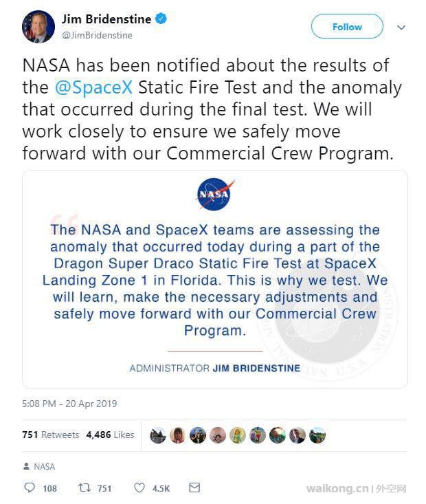Share via direct message envelope icon
Screen dimensions: 426x504
[x=194, y=487]
